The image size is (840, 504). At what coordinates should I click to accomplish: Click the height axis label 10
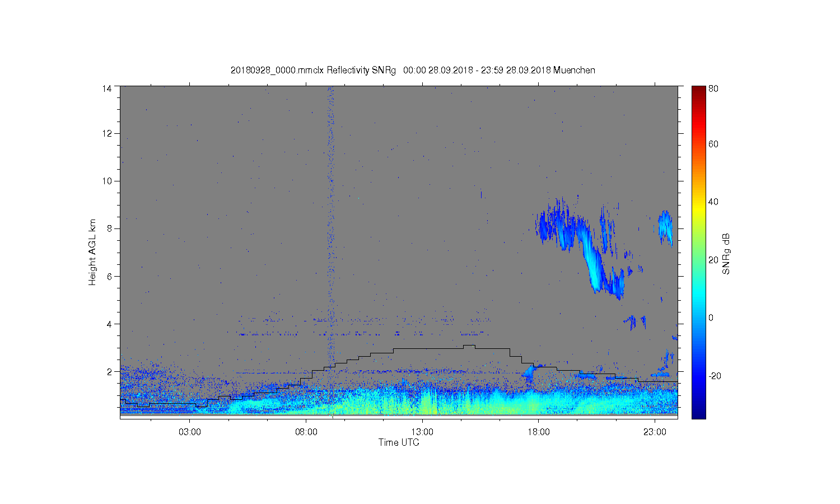107,181
